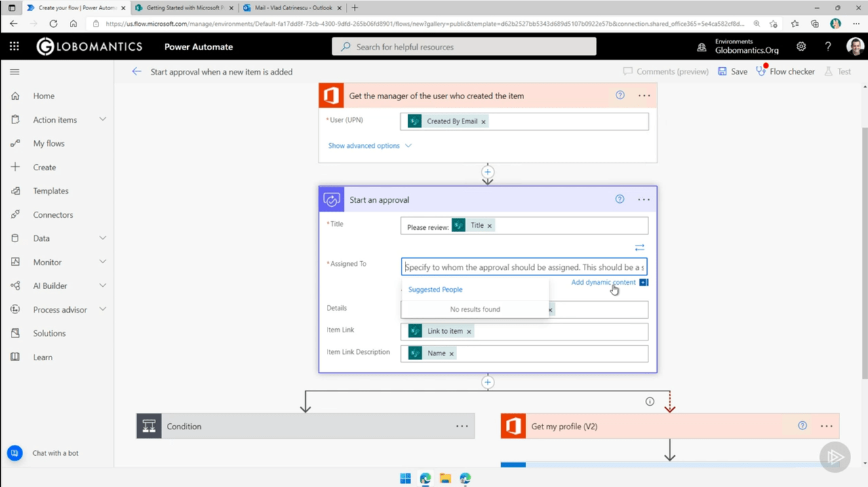This screenshot has height=487, width=868.
Task: Open help for Get the manager action
Action: click(x=620, y=96)
